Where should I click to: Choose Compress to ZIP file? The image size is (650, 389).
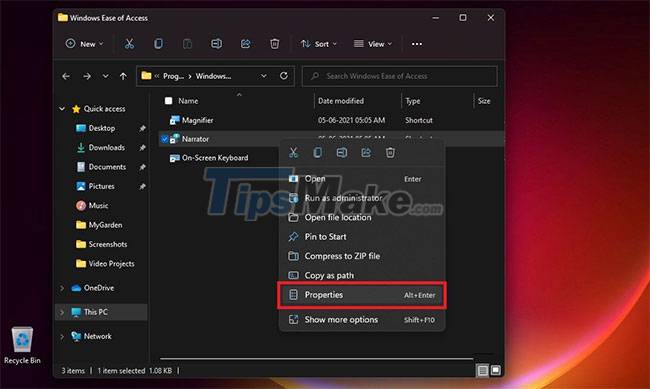click(x=362, y=256)
